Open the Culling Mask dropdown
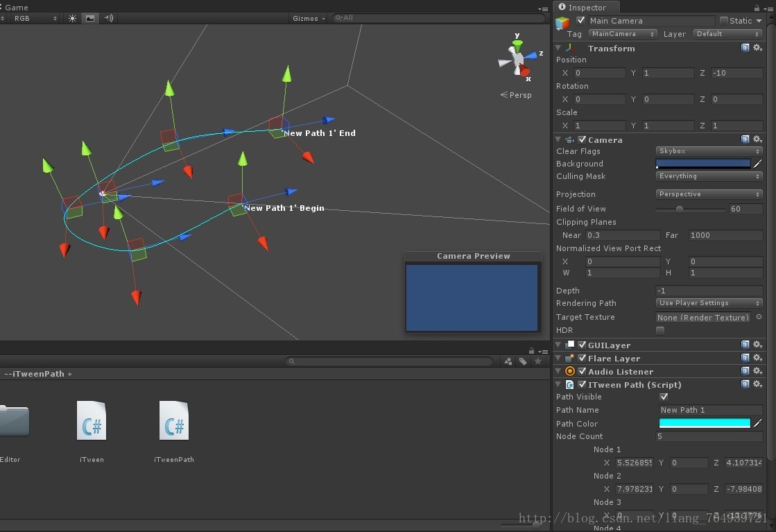This screenshot has width=776, height=532. (709, 176)
